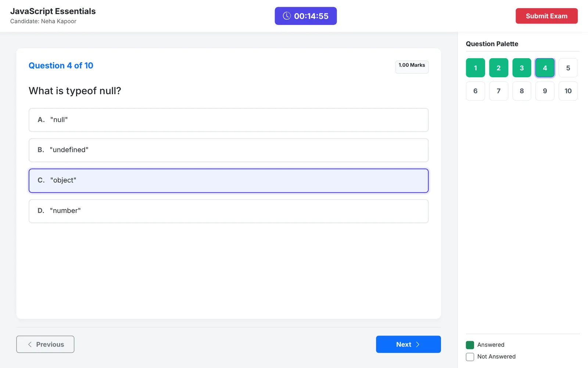Open question 6 from the palette
Screen dimensions: 588x368
pyautogui.click(x=476, y=91)
